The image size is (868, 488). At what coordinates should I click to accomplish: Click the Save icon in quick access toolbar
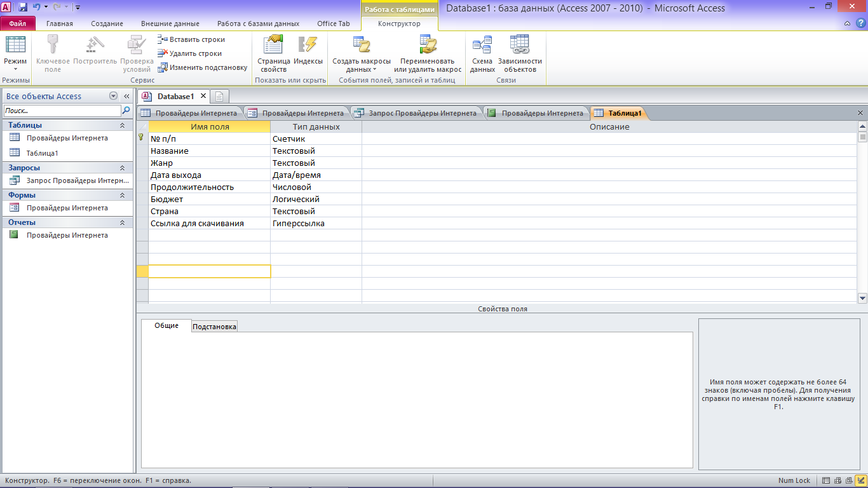(x=23, y=7)
